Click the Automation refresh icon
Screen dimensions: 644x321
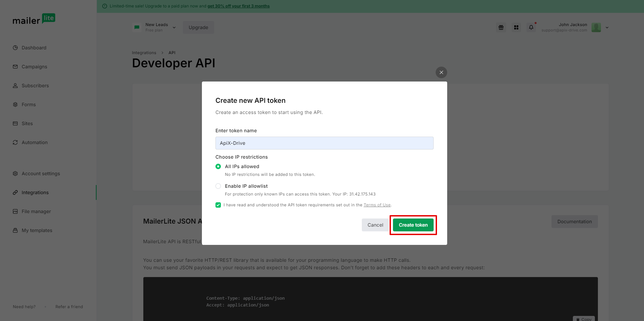15,142
